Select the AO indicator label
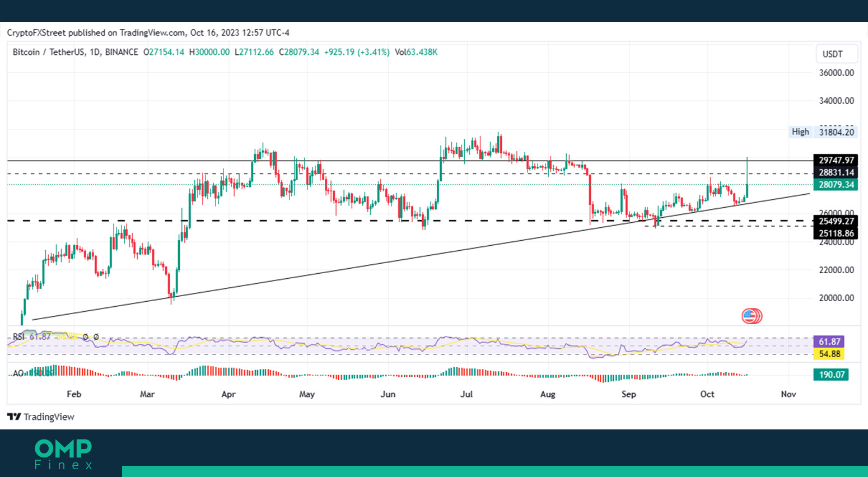Screen dimensions: 868x477 pyautogui.click(x=18, y=373)
